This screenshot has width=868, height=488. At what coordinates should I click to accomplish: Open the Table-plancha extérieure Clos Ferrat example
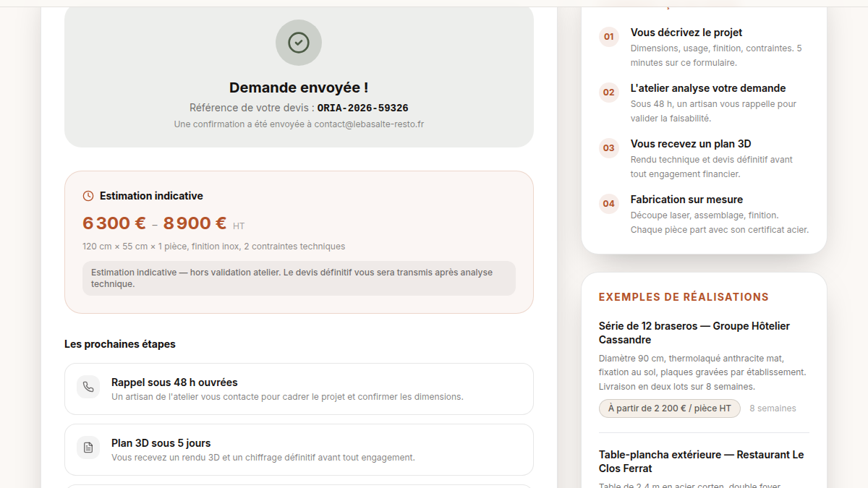pyautogui.click(x=702, y=461)
